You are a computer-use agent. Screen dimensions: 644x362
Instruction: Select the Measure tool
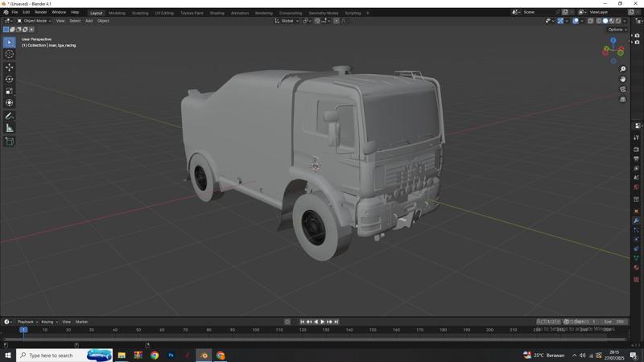(9, 129)
